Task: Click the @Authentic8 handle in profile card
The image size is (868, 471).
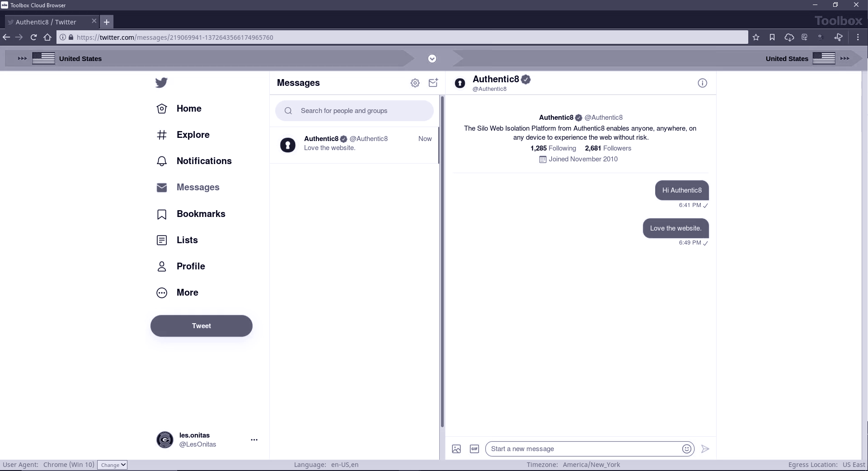Action: [604, 118]
